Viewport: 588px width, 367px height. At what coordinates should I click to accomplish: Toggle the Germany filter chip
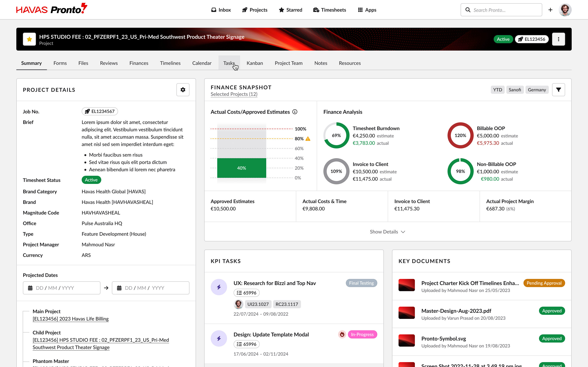click(537, 90)
